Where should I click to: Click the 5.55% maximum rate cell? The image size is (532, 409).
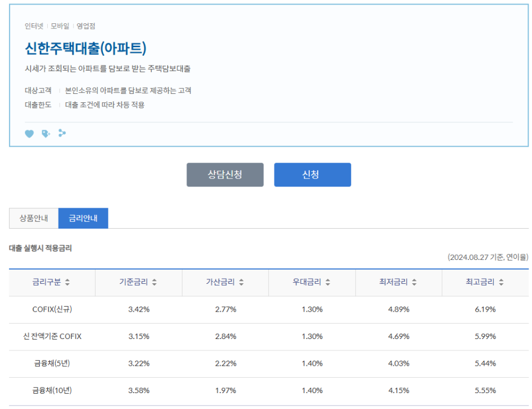coord(485,391)
